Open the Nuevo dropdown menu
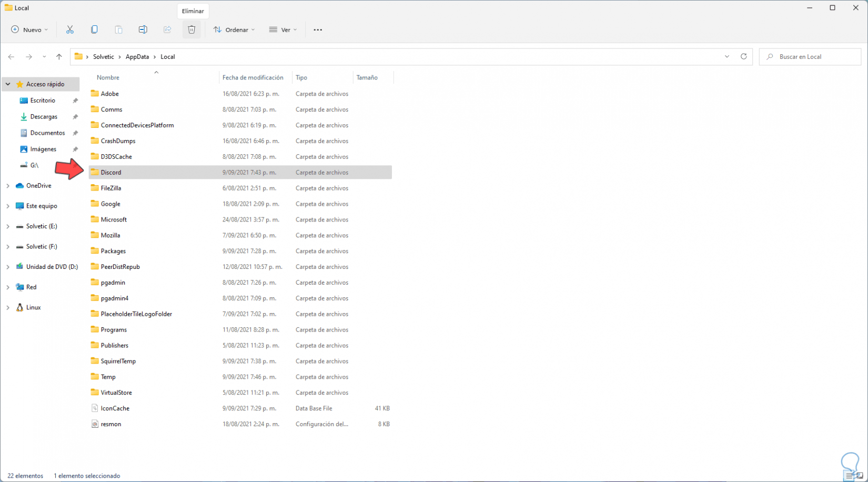Viewport: 868px width, 482px height. pos(29,30)
